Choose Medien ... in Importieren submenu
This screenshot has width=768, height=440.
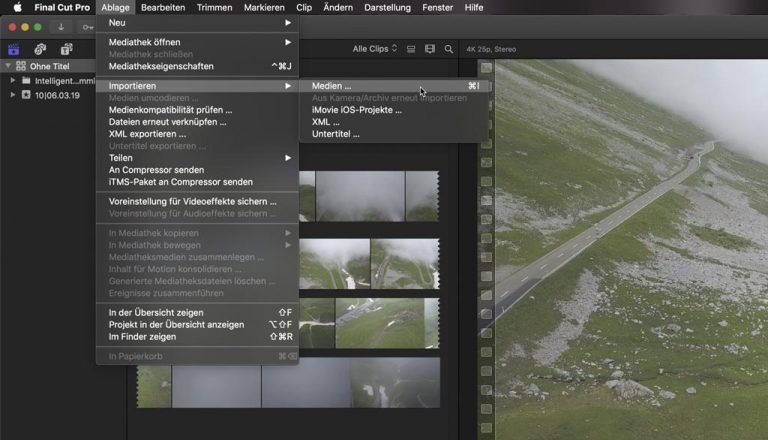point(394,86)
